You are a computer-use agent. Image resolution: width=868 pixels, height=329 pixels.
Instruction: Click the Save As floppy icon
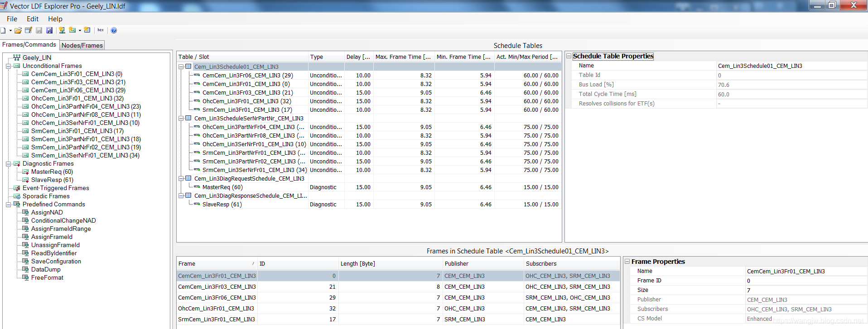[x=49, y=30]
